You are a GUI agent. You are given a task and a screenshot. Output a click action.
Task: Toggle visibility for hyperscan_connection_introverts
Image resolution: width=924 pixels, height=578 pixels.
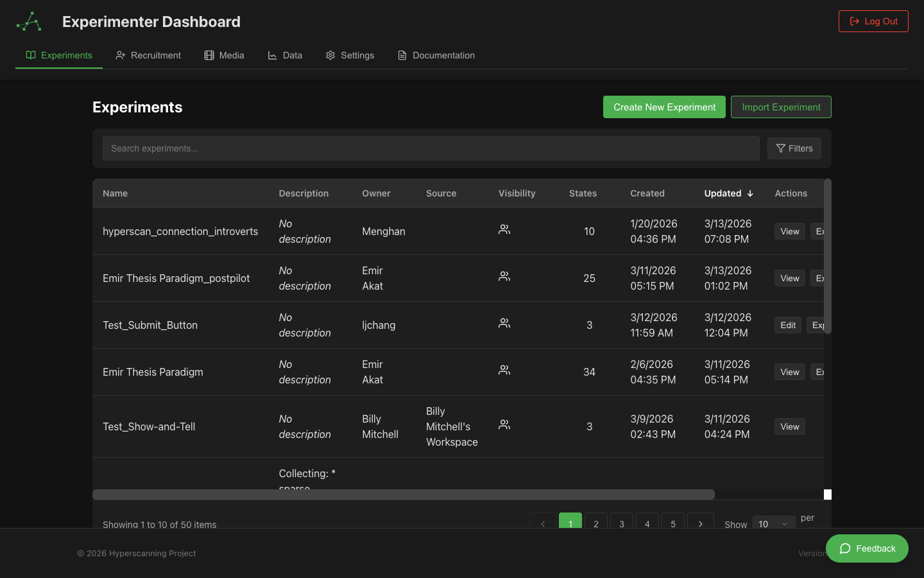pos(504,229)
